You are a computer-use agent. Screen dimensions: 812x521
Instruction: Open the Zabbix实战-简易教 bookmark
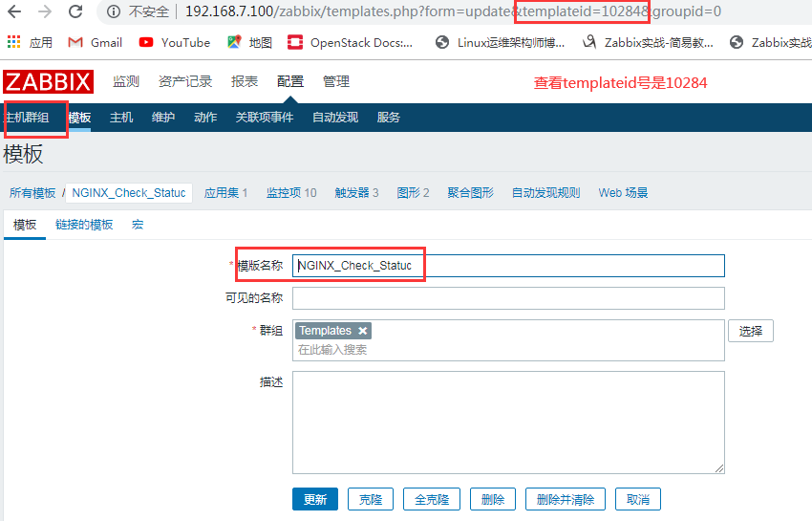coord(648,42)
